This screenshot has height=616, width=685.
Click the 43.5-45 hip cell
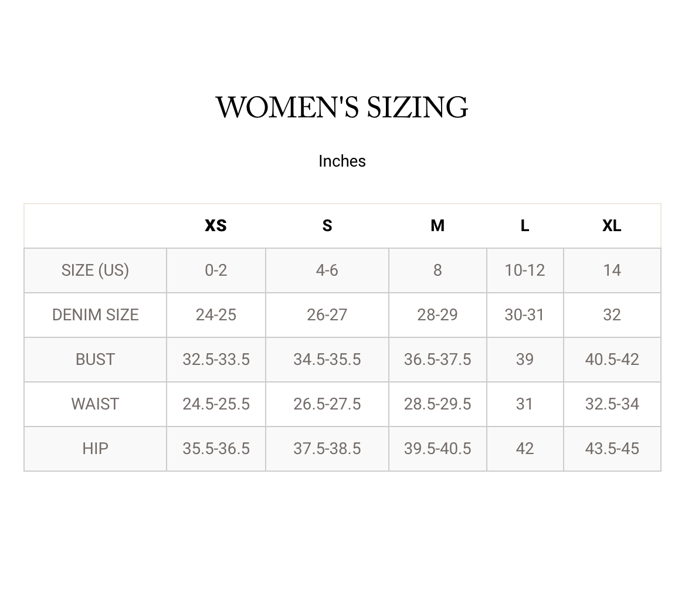[x=612, y=449]
